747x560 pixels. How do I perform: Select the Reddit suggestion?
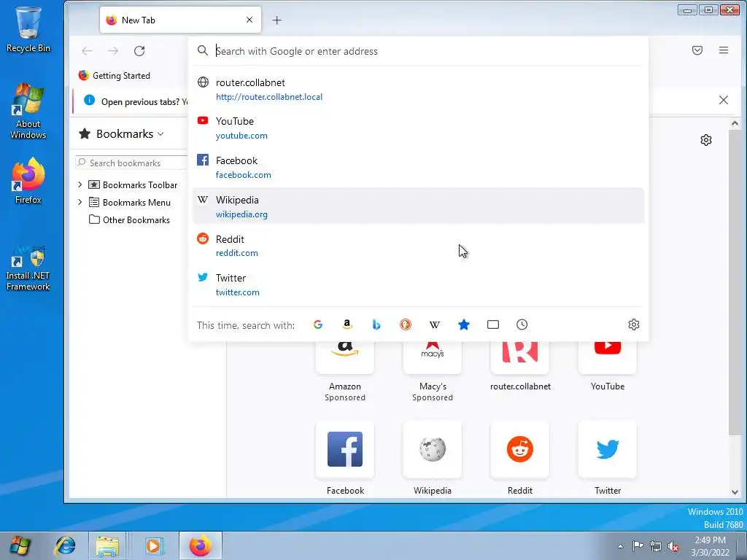pos(418,246)
